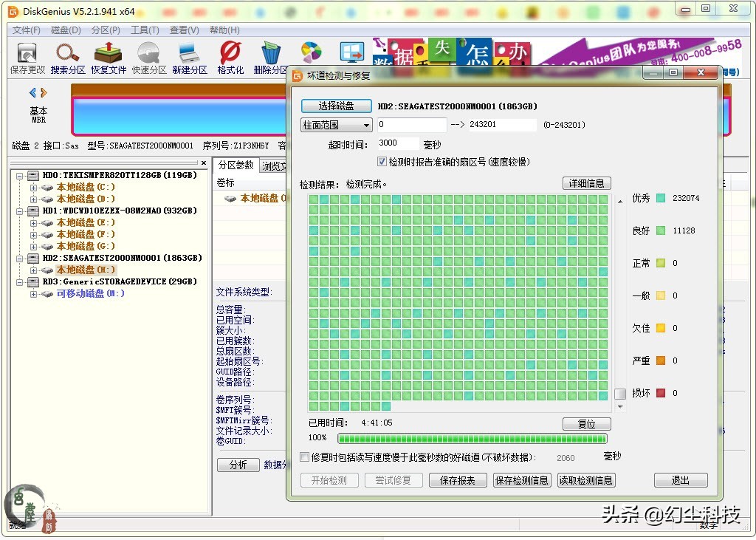This screenshot has width=756, height=540.
Task: Click the Excellent (优秀) teal color swatch
Action: (661, 198)
